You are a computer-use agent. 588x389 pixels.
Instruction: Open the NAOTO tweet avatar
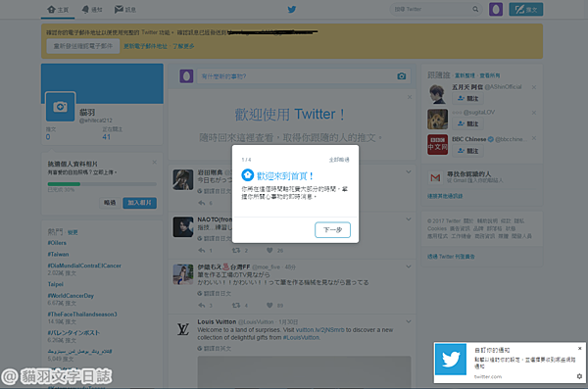(x=183, y=227)
